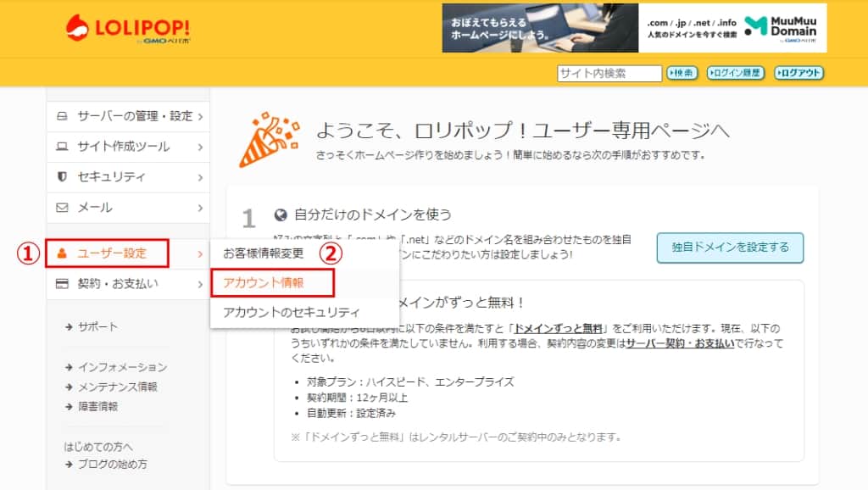Click the 契約期間：12ヶ月以上 bullet text
Image resolution: width=868 pixels, height=490 pixels.
[x=358, y=398]
